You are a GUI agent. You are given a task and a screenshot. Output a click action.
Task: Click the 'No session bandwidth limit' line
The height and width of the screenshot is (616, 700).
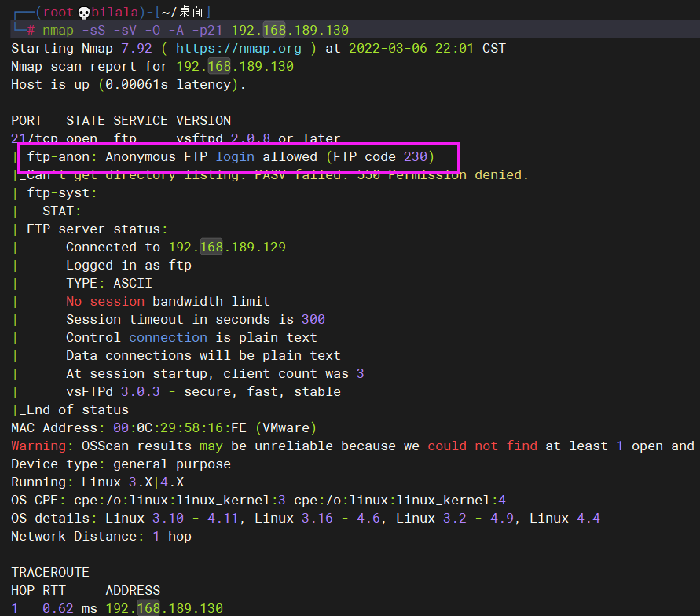[x=168, y=301]
